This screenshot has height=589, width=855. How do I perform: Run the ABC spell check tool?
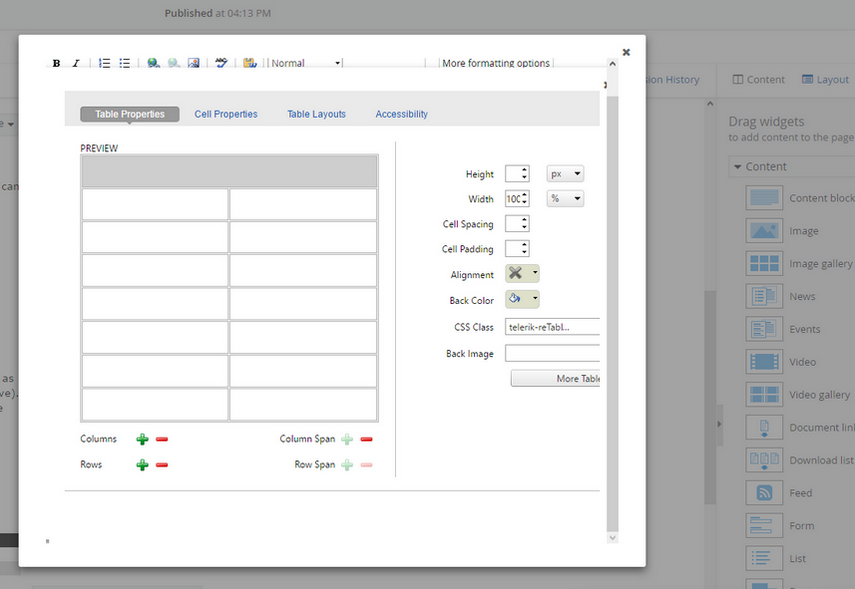tap(221, 63)
